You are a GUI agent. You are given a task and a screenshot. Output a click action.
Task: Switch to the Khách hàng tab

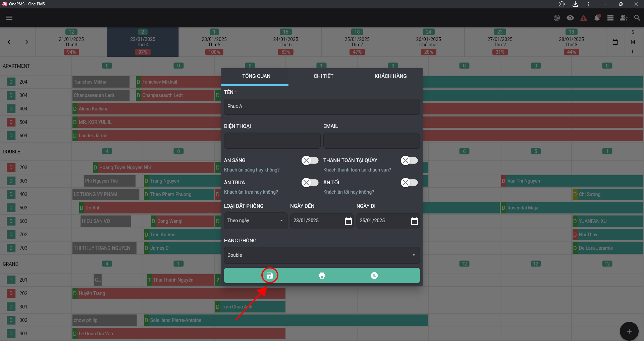pyautogui.click(x=390, y=76)
